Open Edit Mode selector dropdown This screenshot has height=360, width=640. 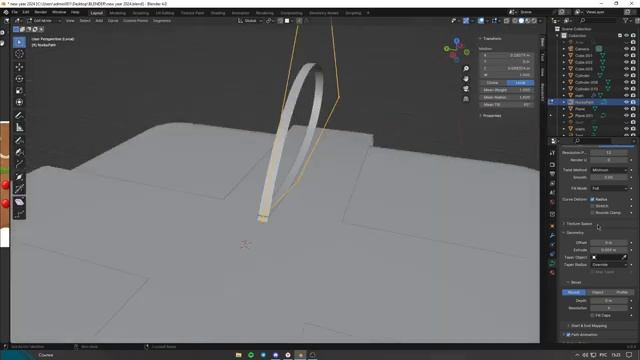tap(44, 20)
